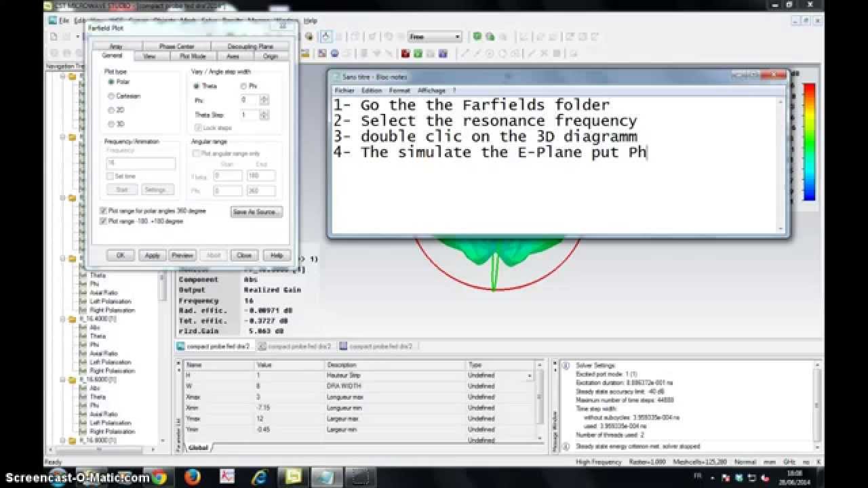Open the Plot Mode tab

pyautogui.click(x=193, y=56)
